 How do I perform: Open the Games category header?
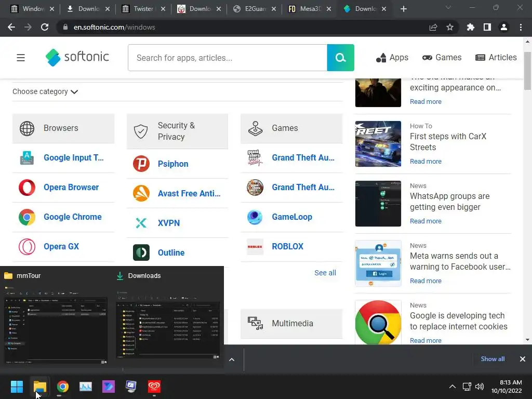291,128
